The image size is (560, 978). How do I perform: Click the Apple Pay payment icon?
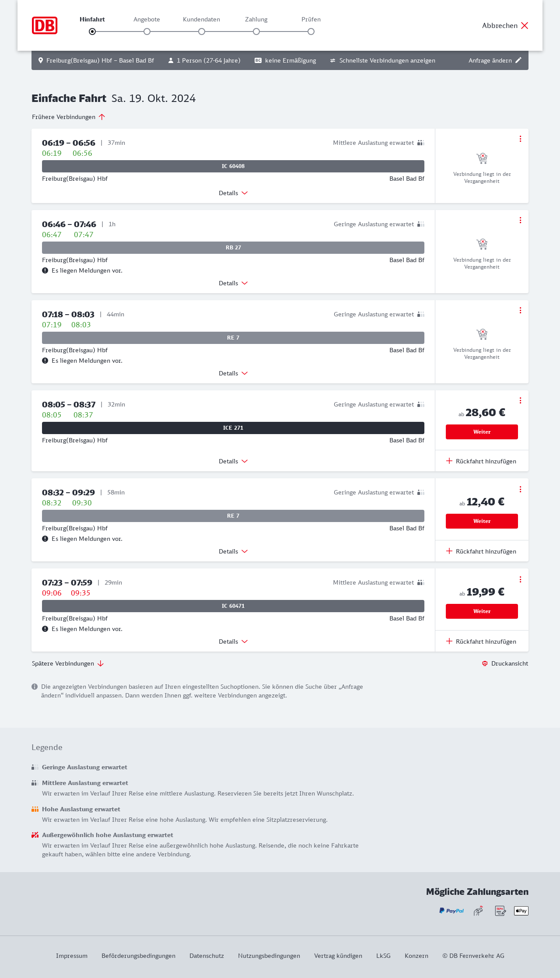pos(521,911)
